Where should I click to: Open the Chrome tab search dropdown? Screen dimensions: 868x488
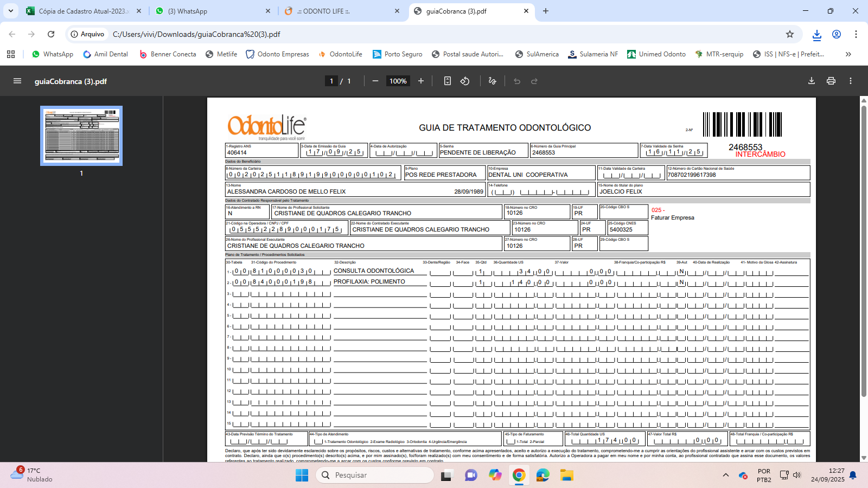[11, 11]
